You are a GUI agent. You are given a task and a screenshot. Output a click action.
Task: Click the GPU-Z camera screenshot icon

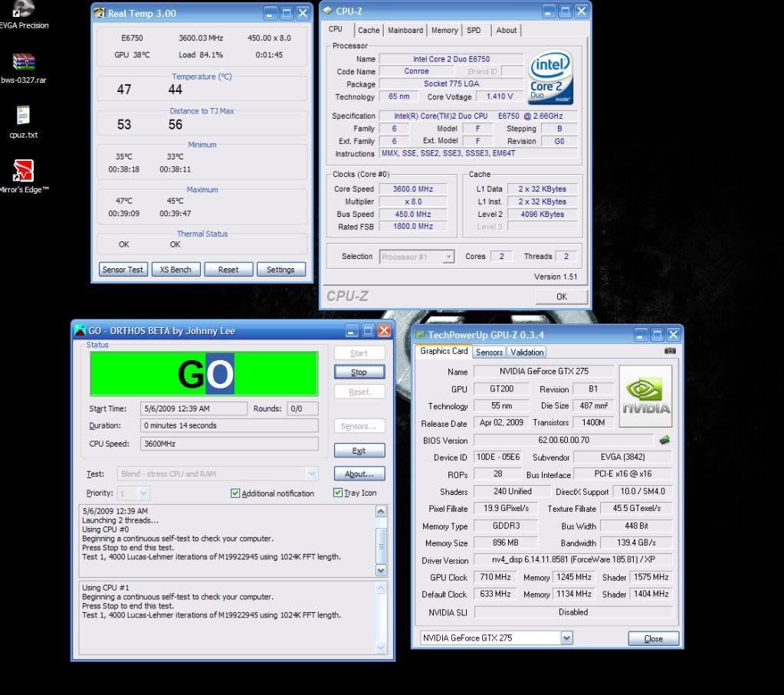click(x=670, y=351)
